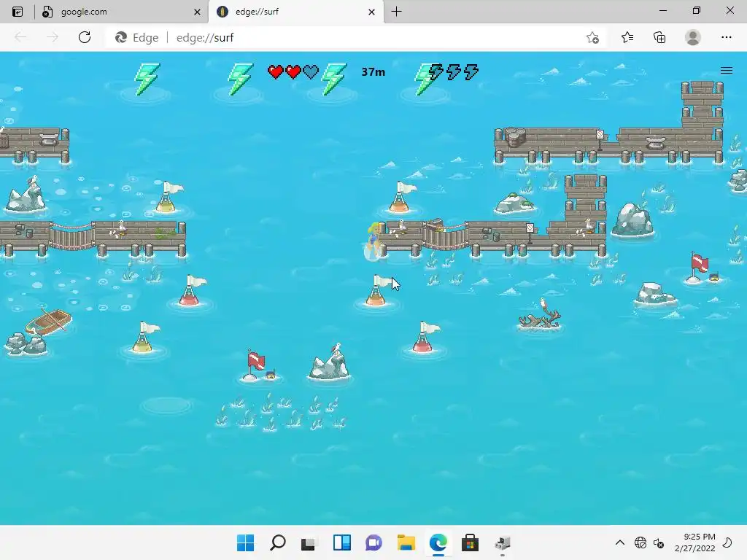Open the notification moon icon
This screenshot has width=747, height=560.
point(727,542)
